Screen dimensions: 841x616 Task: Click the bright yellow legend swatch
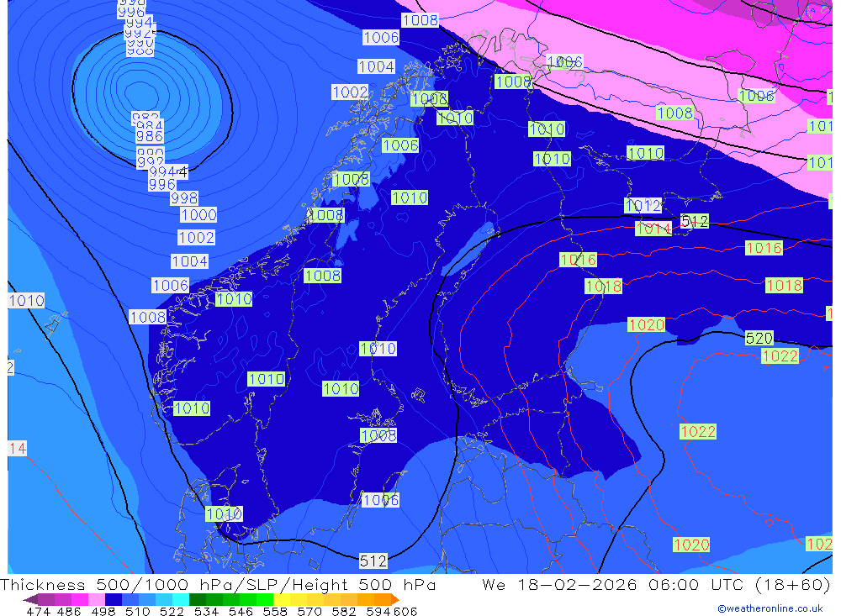tap(282, 599)
